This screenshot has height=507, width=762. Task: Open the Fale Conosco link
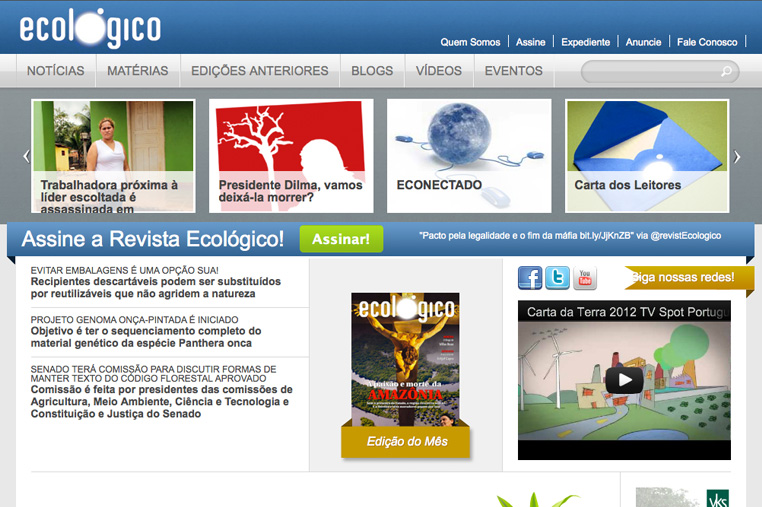coord(707,42)
